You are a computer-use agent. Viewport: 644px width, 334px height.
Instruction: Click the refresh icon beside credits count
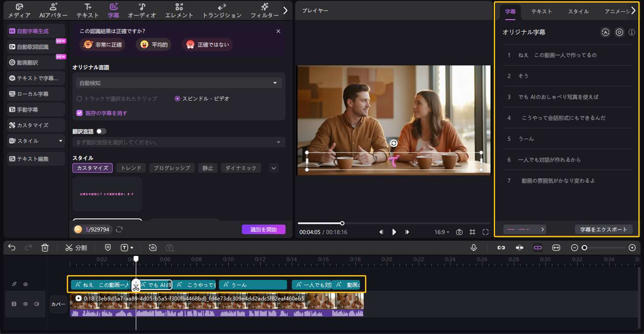pos(119,229)
